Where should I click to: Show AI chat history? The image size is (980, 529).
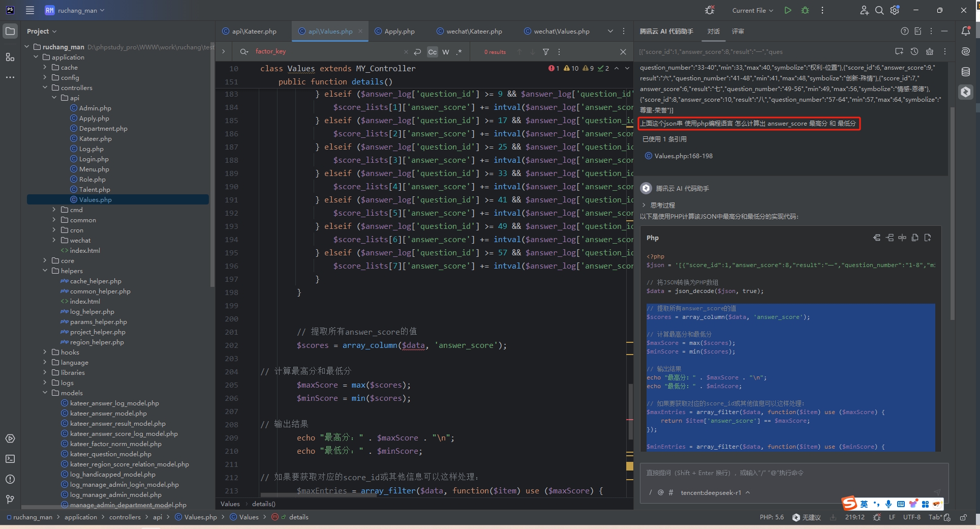[x=914, y=51]
